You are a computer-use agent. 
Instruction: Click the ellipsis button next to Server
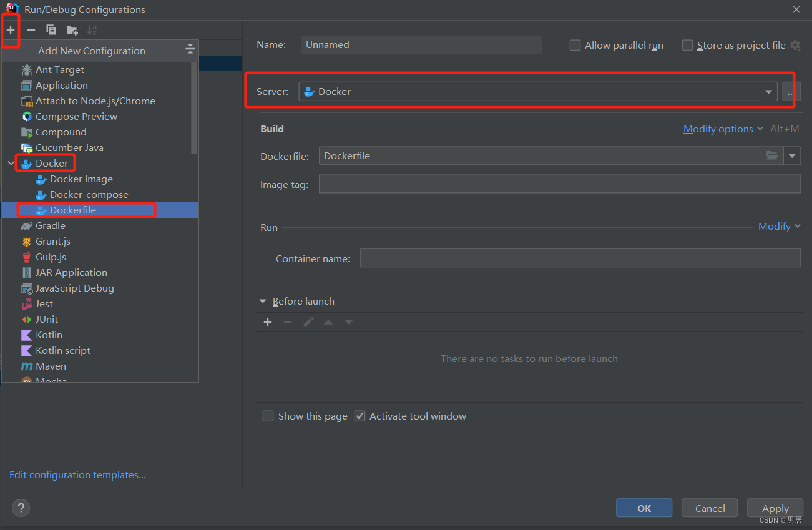pyautogui.click(x=791, y=91)
